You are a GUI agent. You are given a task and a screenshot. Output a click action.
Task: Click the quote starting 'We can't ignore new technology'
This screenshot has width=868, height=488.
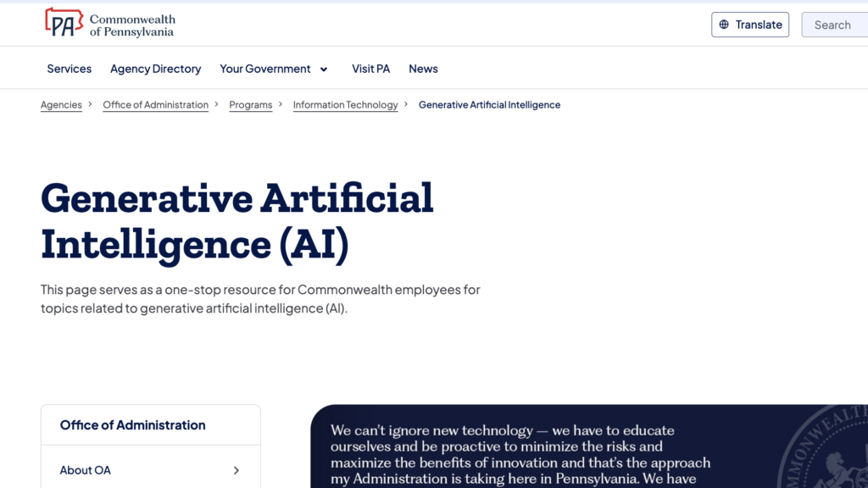coord(520,454)
